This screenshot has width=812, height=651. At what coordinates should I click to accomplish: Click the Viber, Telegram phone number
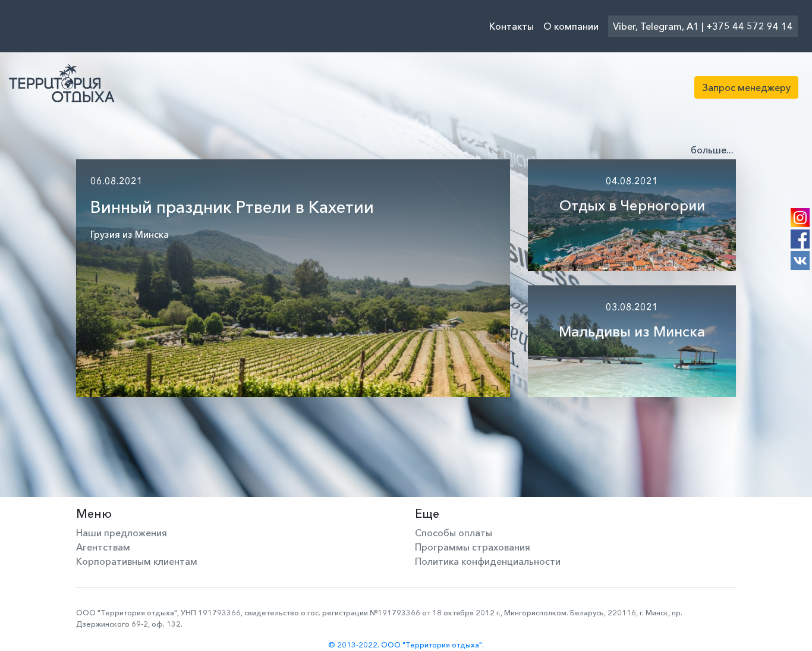[703, 26]
